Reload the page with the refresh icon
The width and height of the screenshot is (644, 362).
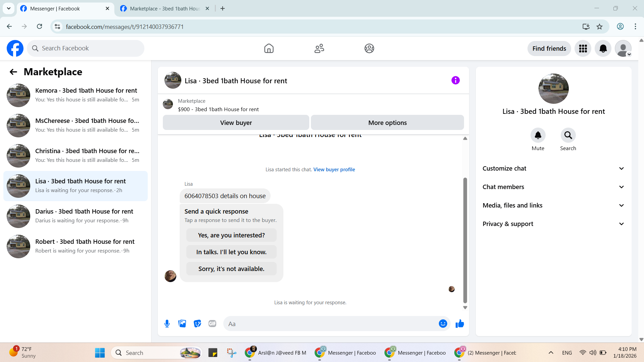(x=39, y=27)
